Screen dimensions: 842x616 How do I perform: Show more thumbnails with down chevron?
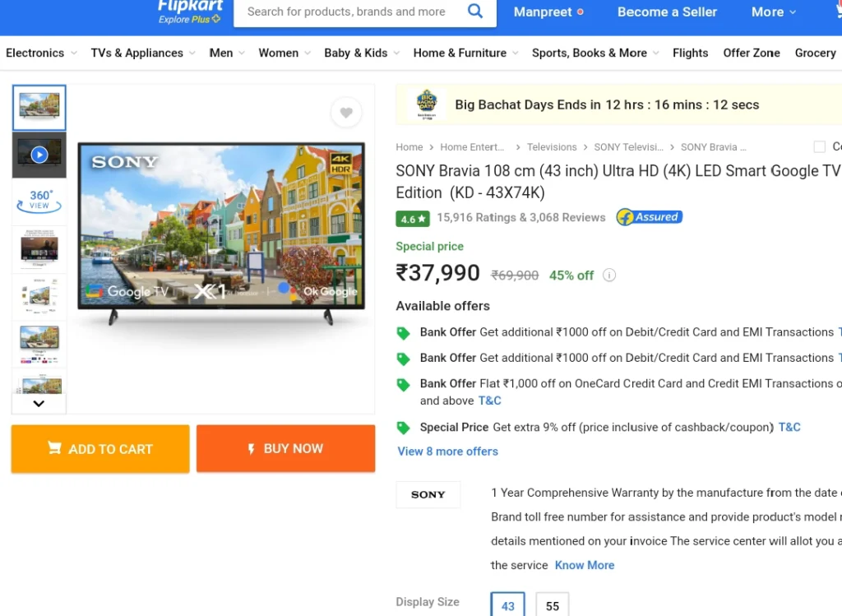pos(39,403)
